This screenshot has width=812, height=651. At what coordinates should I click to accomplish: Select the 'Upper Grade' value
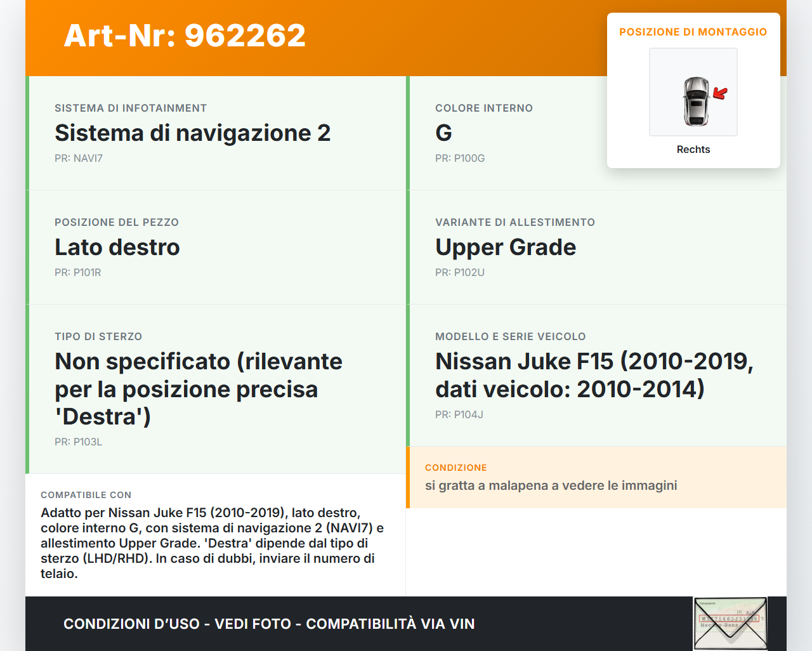[506, 247]
